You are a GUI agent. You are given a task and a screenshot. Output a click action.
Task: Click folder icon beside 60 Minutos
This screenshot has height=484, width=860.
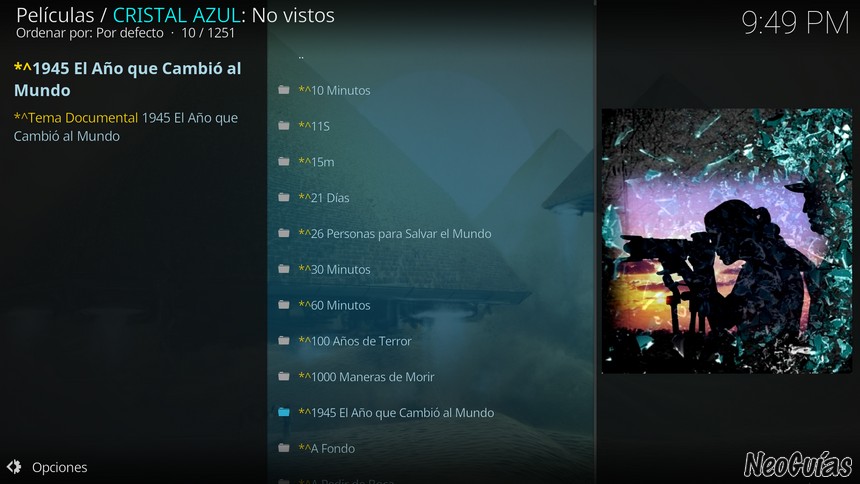tap(284, 305)
